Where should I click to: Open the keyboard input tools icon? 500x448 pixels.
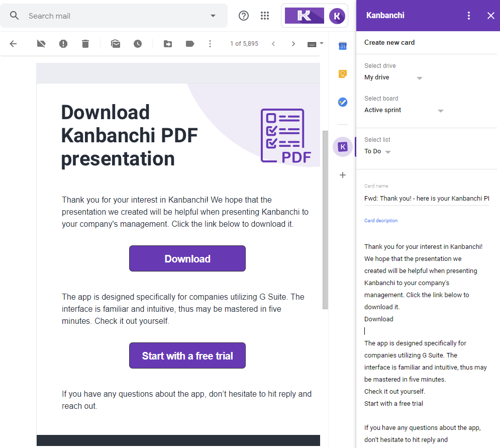point(312,44)
